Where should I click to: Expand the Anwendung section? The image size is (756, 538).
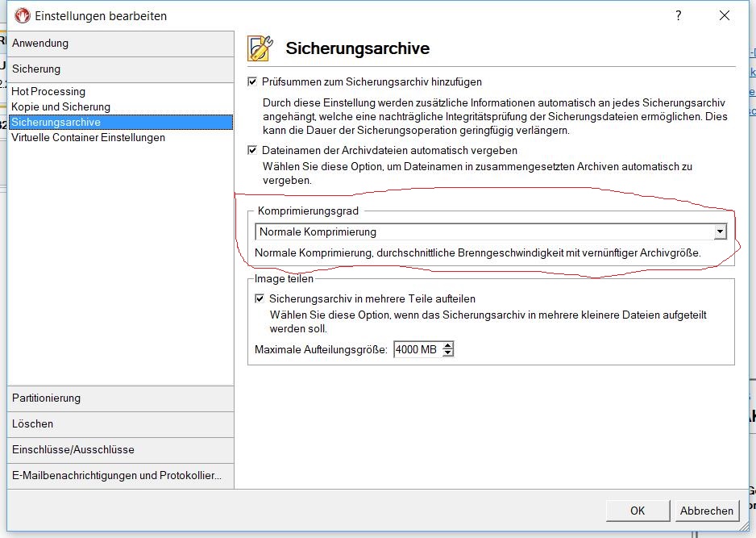point(121,44)
